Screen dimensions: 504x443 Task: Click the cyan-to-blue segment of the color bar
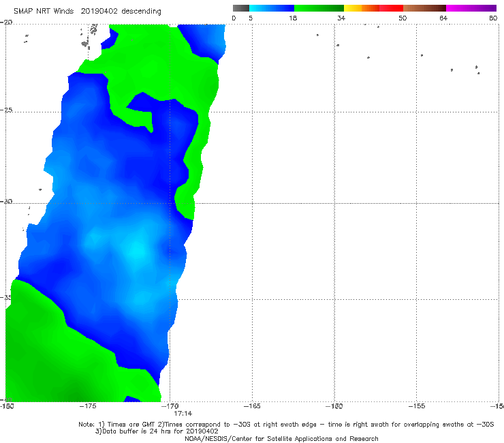pos(272,8)
